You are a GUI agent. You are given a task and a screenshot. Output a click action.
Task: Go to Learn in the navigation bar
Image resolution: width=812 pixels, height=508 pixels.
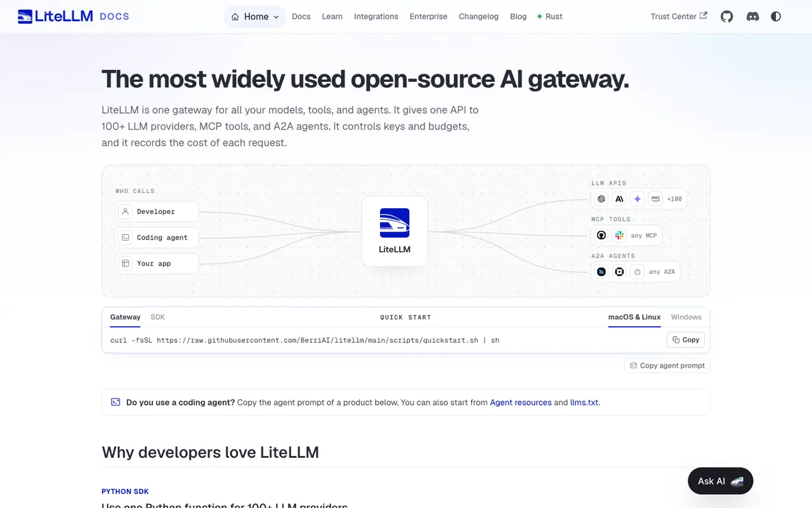pyautogui.click(x=332, y=17)
